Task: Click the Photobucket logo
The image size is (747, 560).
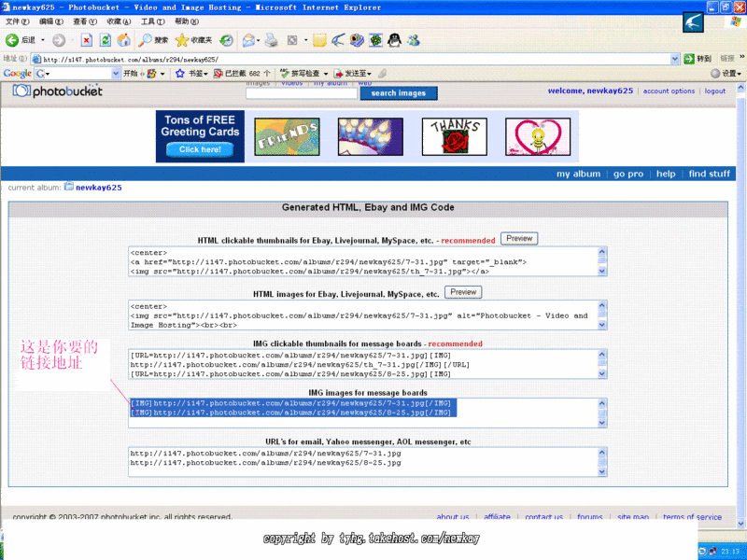Action: [x=58, y=91]
